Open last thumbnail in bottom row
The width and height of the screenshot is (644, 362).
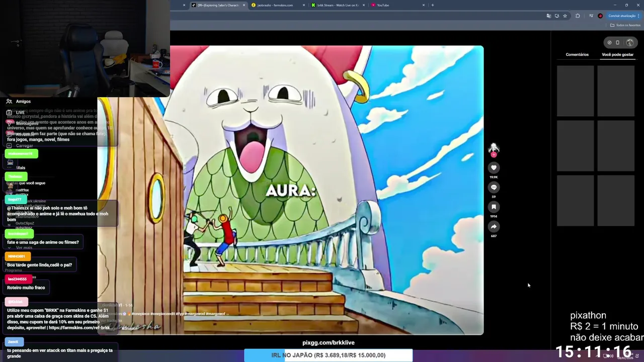point(616,201)
